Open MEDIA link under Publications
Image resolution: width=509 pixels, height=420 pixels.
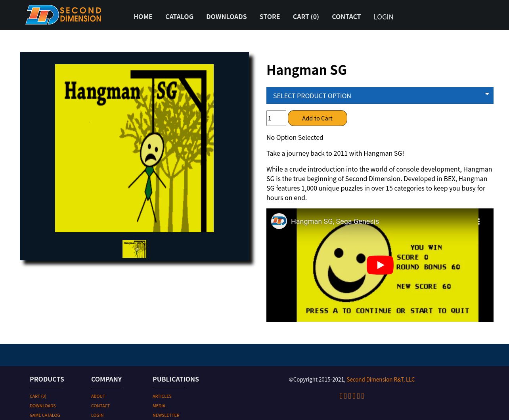(159, 406)
